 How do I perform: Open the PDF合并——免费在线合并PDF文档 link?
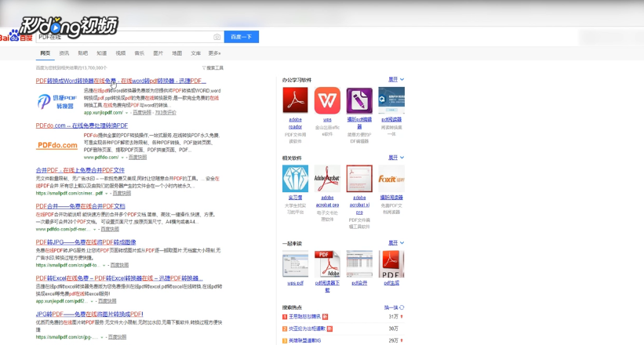(x=81, y=206)
